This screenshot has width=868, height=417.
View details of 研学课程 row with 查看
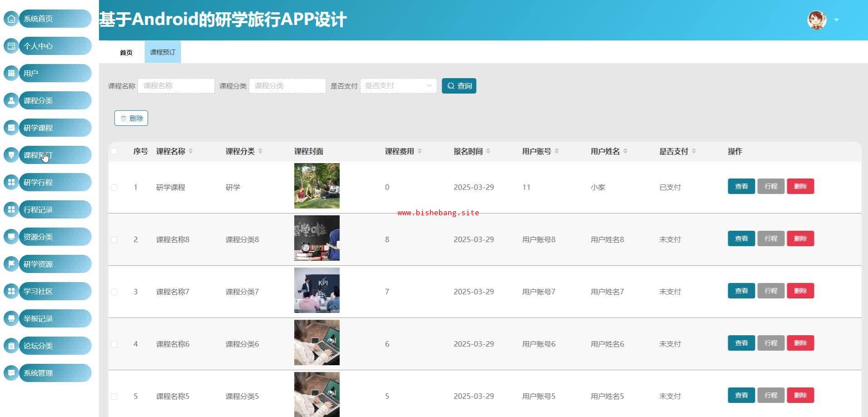tap(741, 186)
